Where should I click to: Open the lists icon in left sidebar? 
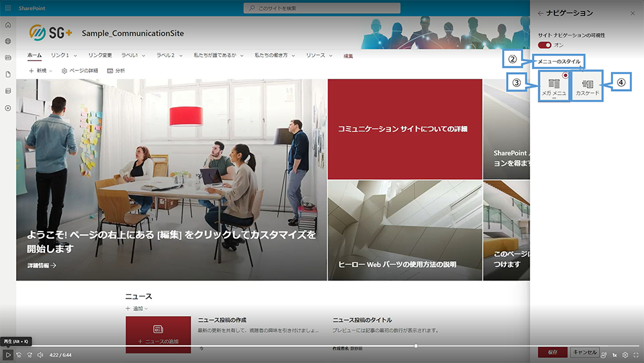[x=8, y=91]
